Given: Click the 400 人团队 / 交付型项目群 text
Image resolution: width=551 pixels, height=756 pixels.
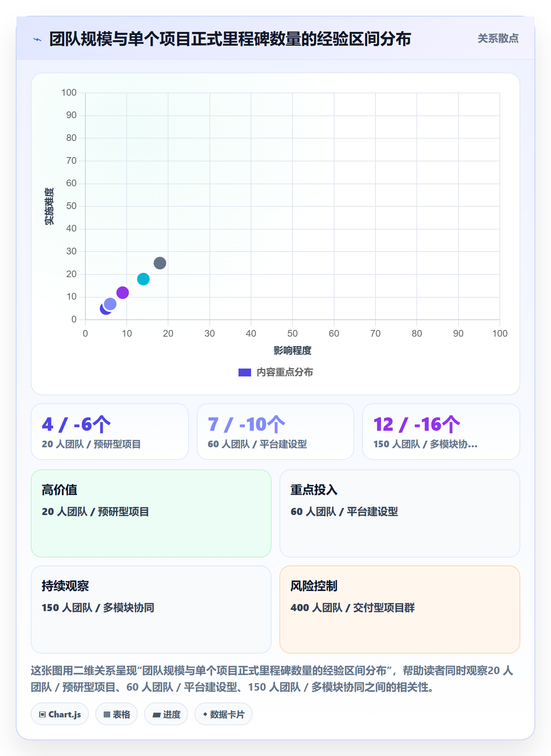Looking at the screenshot, I should 353,608.
